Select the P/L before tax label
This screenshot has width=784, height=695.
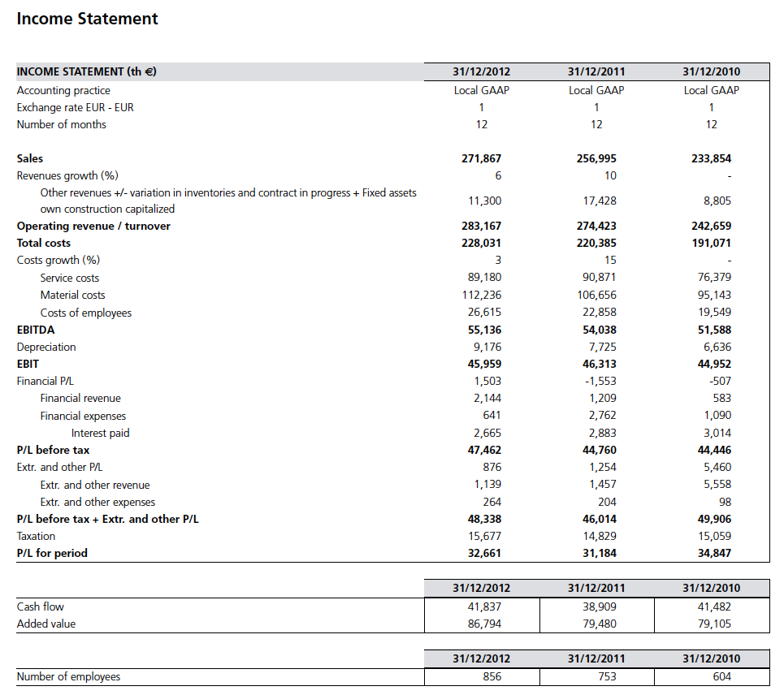pos(53,450)
